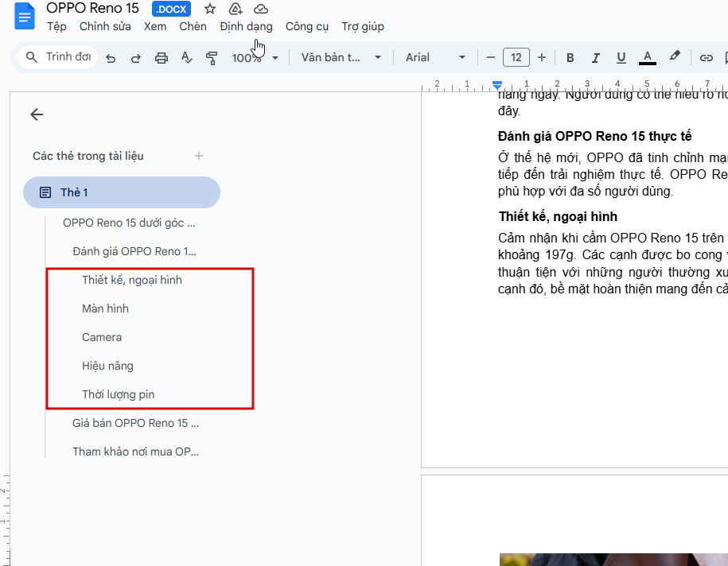
Task: Open the highlight color tool
Action: tap(675, 56)
